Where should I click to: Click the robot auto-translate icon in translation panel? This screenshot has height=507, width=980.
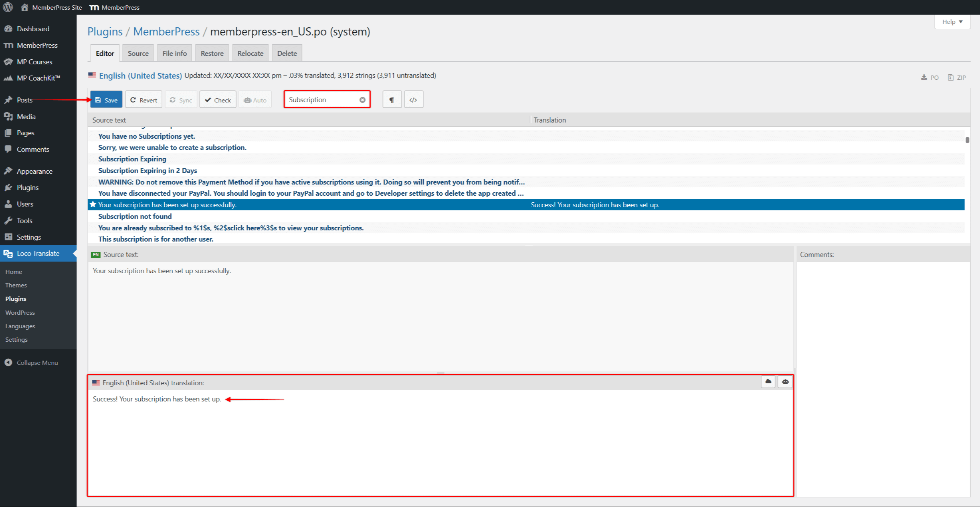click(785, 381)
